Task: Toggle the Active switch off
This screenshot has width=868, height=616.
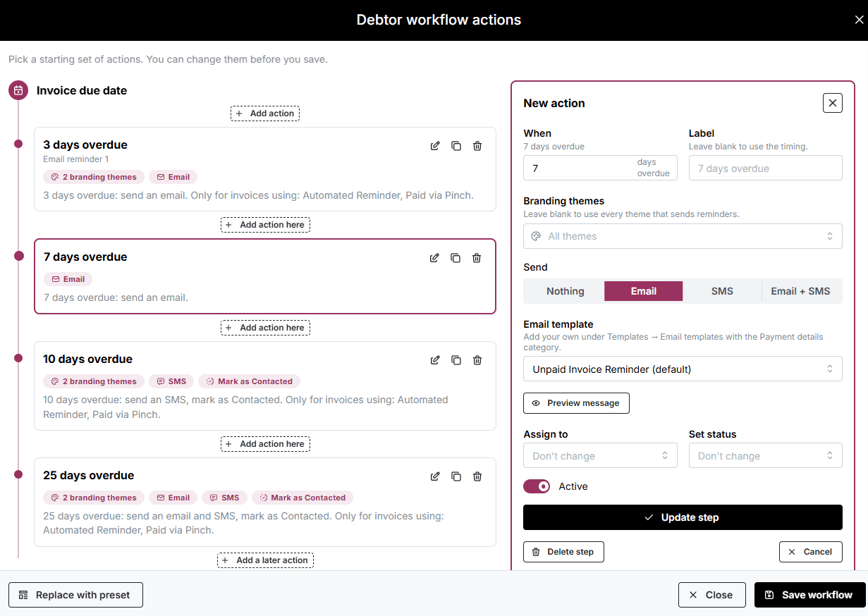Action: pos(537,486)
